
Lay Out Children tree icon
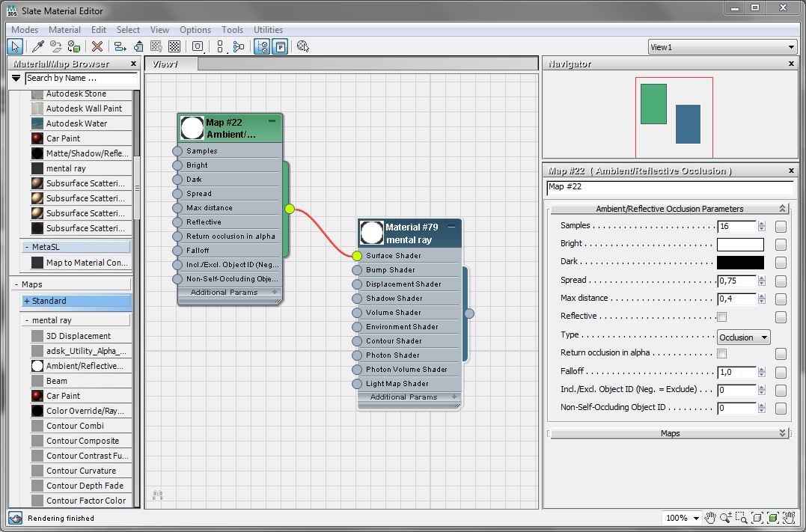click(x=239, y=47)
